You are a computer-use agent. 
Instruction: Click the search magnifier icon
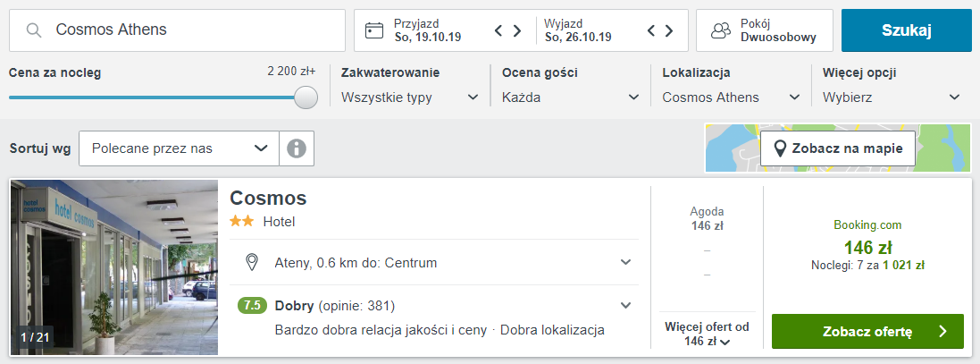(34, 30)
